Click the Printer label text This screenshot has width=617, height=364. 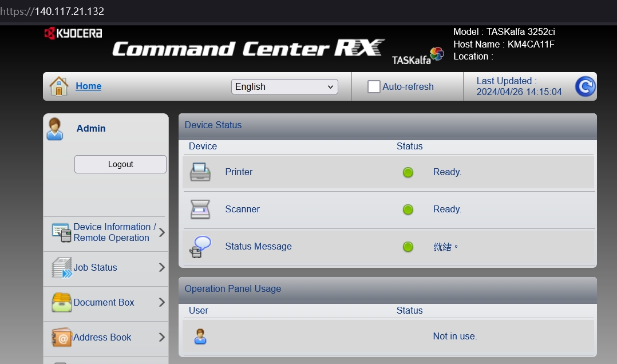pyautogui.click(x=239, y=172)
